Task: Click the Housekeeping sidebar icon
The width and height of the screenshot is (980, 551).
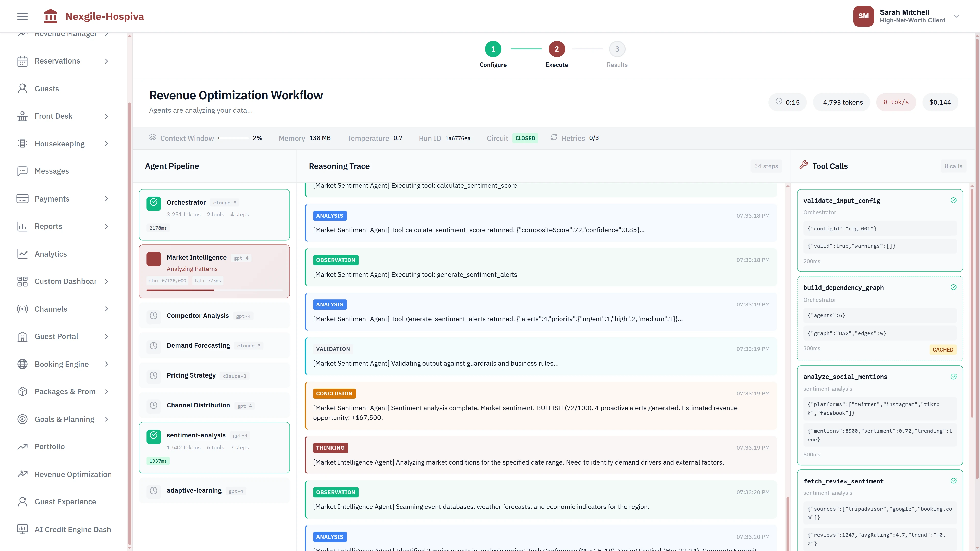Action: pyautogui.click(x=22, y=143)
